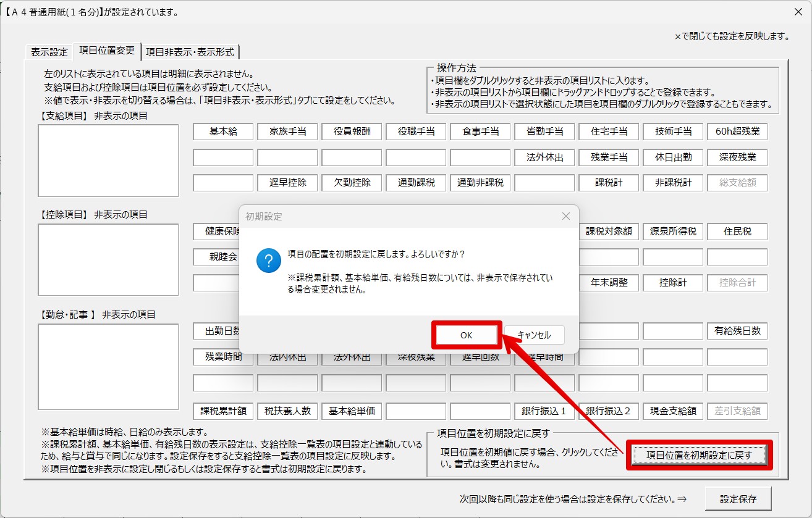
Task: Click the 設定保存 button
Action: [x=738, y=498]
